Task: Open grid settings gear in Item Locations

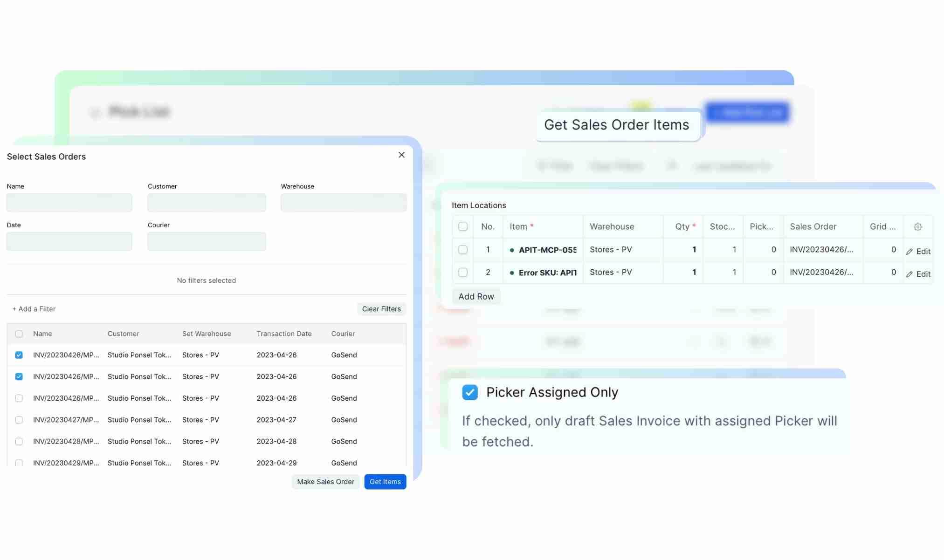Action: coord(917,227)
